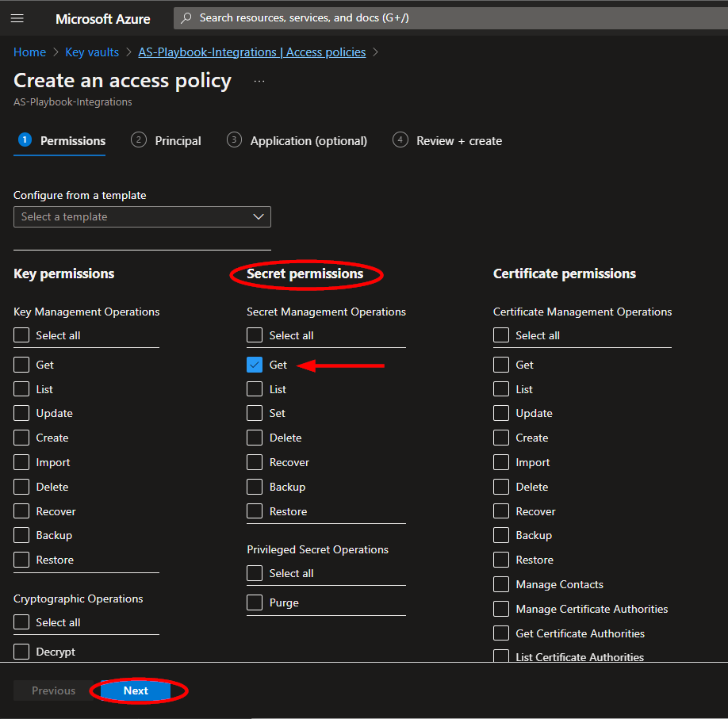The width and height of the screenshot is (728, 719).
Task: Click inside the Azure search resources box
Action: point(450,18)
